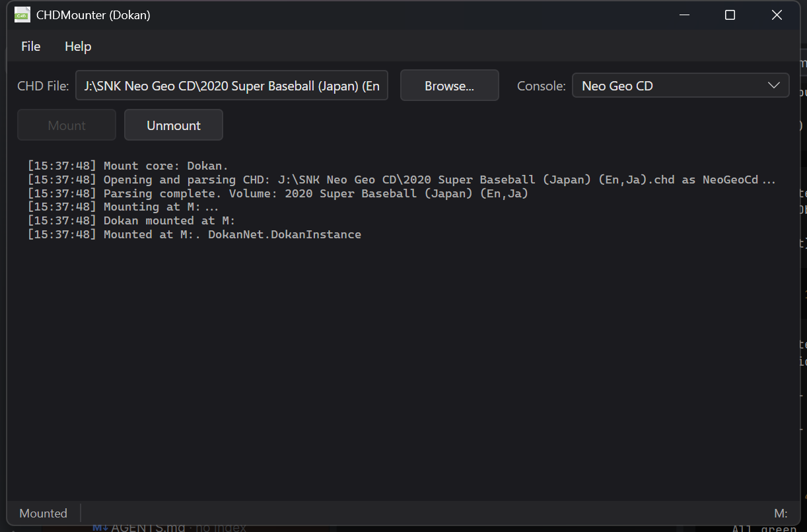Close the CHDMounter window

click(777, 15)
